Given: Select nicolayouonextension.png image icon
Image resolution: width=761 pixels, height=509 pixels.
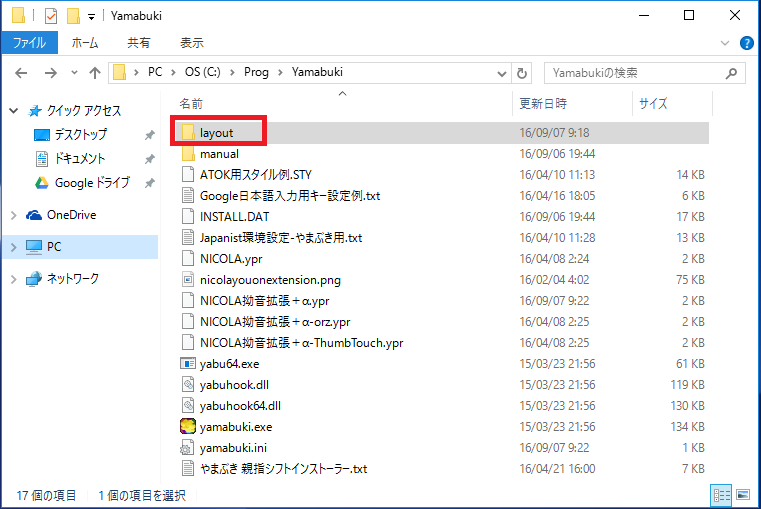Looking at the screenshot, I should tap(188, 279).
